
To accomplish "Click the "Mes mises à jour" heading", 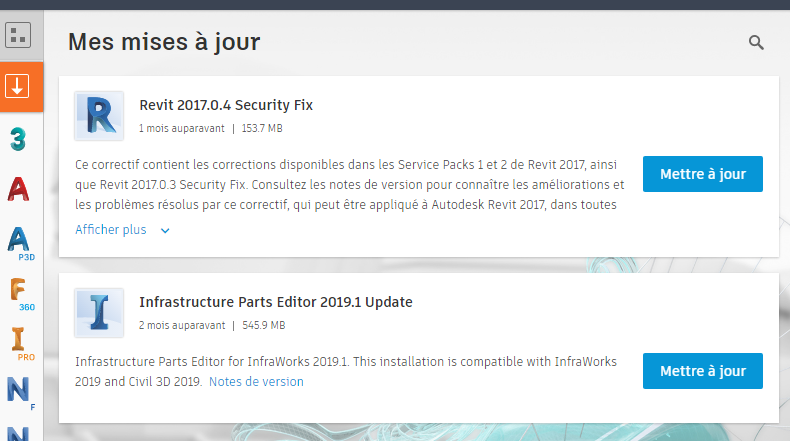I will 164,42.
